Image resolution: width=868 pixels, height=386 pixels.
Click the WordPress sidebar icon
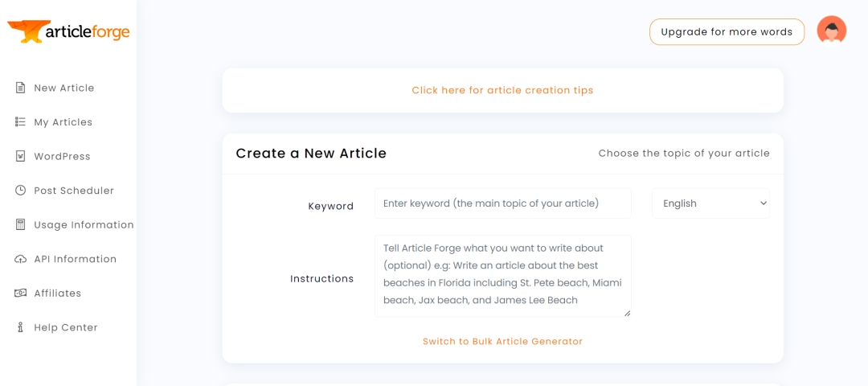click(21, 156)
